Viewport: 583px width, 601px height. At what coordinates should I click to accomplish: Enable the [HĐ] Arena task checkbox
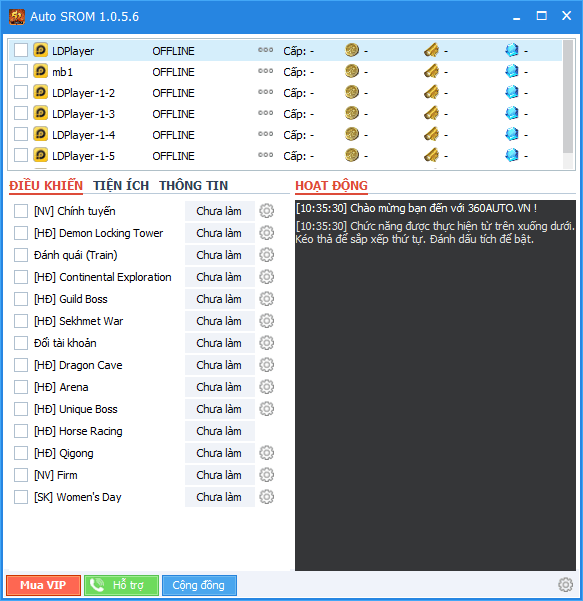click(x=21, y=387)
